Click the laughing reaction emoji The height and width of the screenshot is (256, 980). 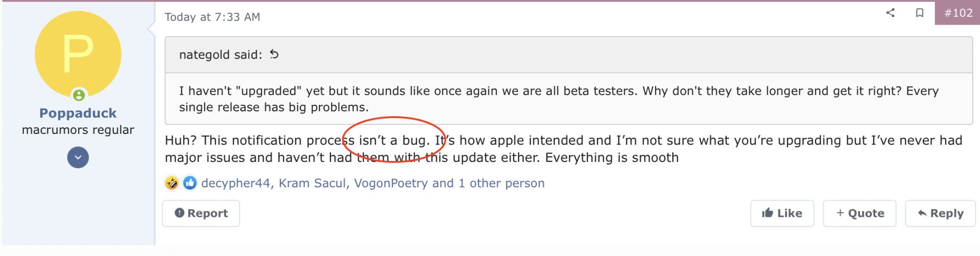click(171, 183)
